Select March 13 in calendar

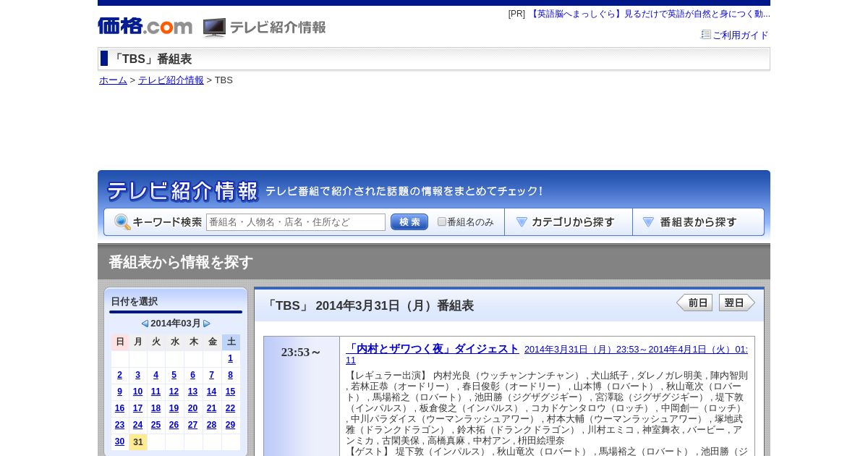tap(192, 392)
